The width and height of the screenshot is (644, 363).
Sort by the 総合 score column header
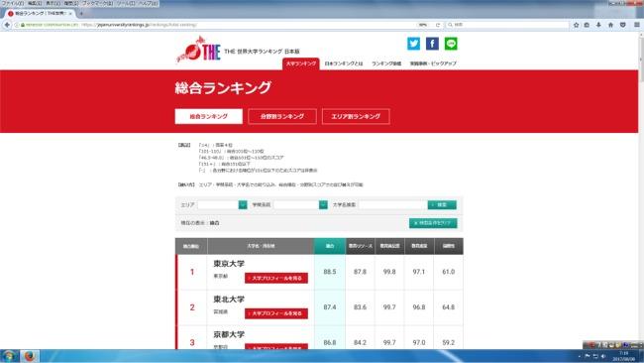coord(330,246)
